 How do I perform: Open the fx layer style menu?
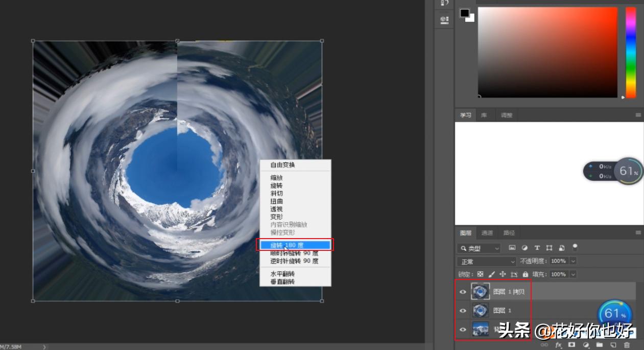(558, 345)
